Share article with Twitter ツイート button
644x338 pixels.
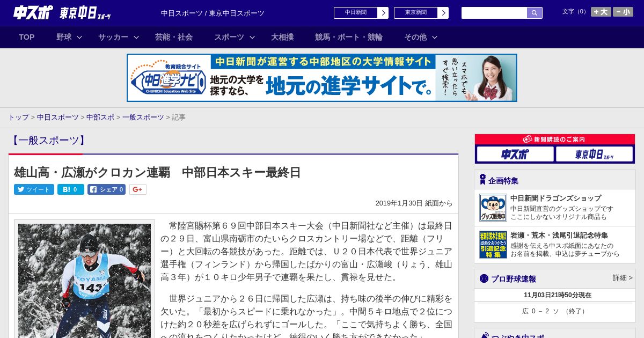[x=34, y=189]
